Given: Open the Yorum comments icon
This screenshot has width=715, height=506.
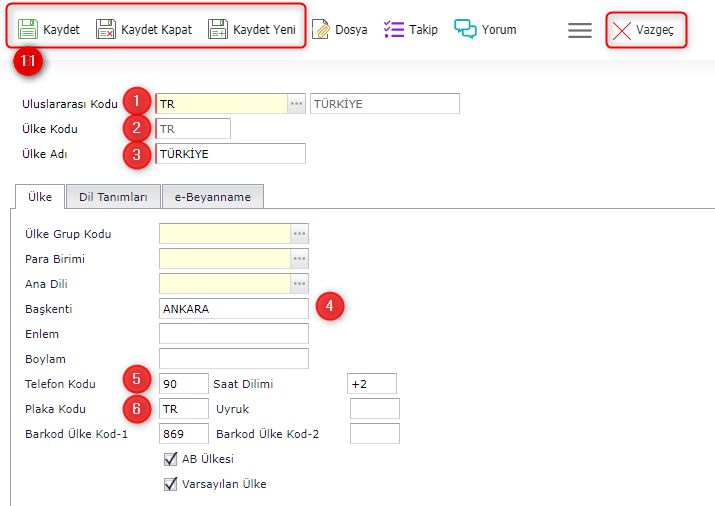Looking at the screenshot, I should [x=465, y=29].
